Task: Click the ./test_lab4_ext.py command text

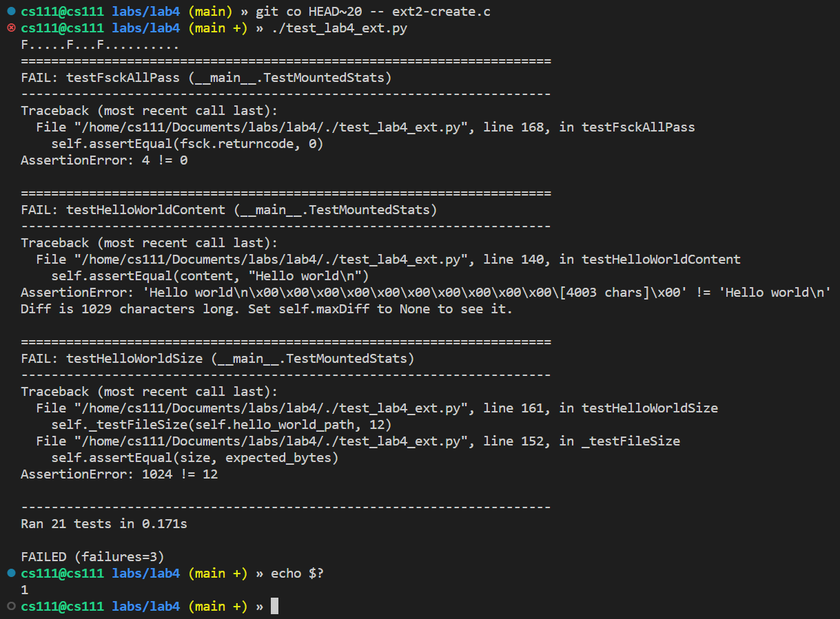Action: [x=338, y=28]
